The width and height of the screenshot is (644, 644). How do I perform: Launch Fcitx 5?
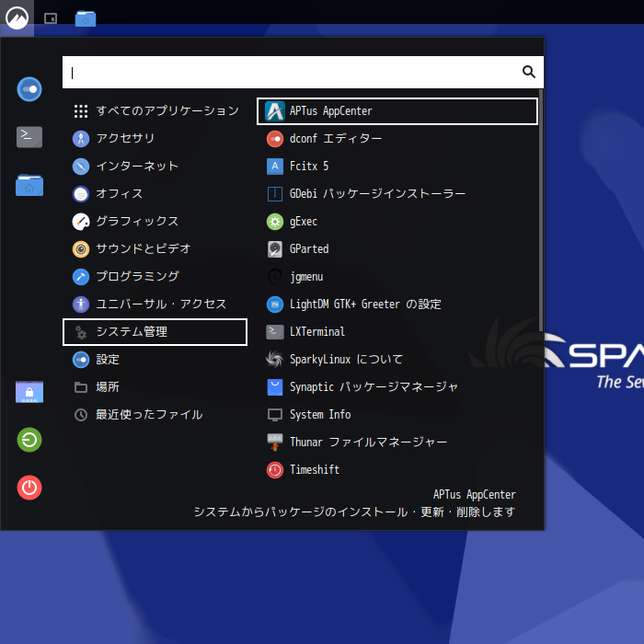[x=397, y=166]
